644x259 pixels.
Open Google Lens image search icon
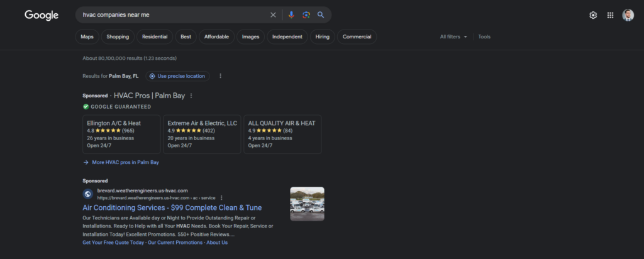coord(306,15)
